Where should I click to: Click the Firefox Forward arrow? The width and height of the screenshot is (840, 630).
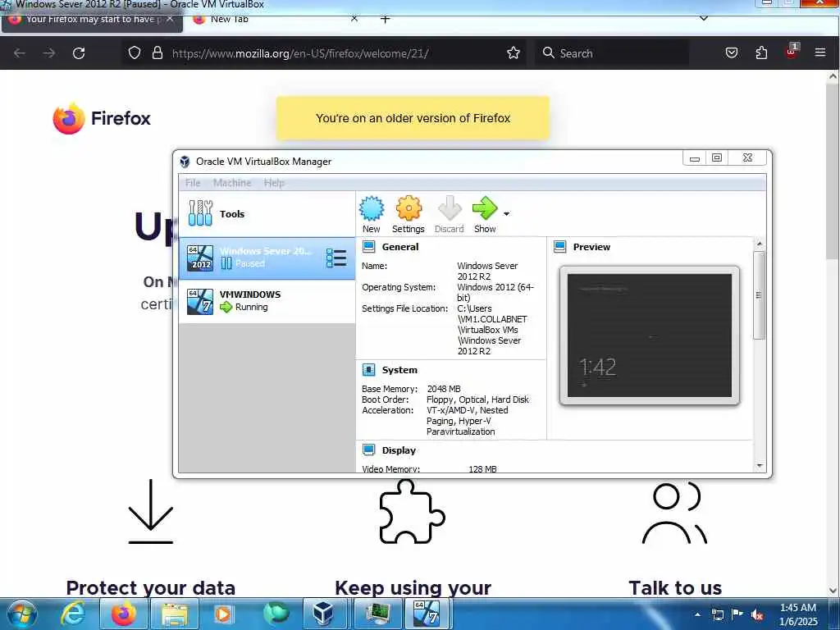pyautogui.click(x=48, y=53)
